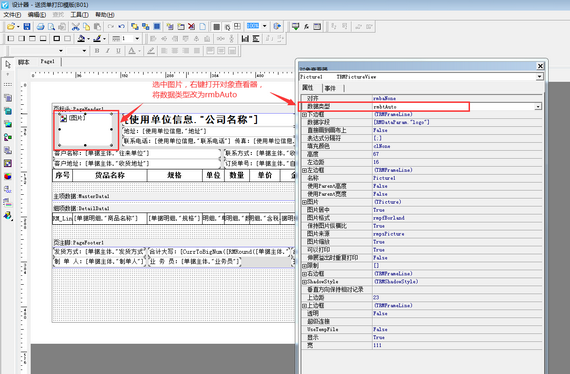
Task: Click the undo arrow in the toolbar
Action: (122, 27)
